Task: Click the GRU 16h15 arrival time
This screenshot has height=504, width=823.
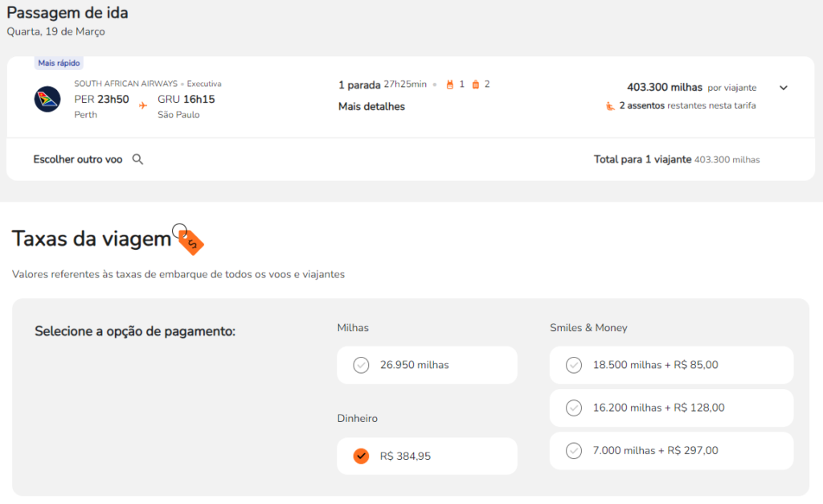Action: [x=186, y=99]
